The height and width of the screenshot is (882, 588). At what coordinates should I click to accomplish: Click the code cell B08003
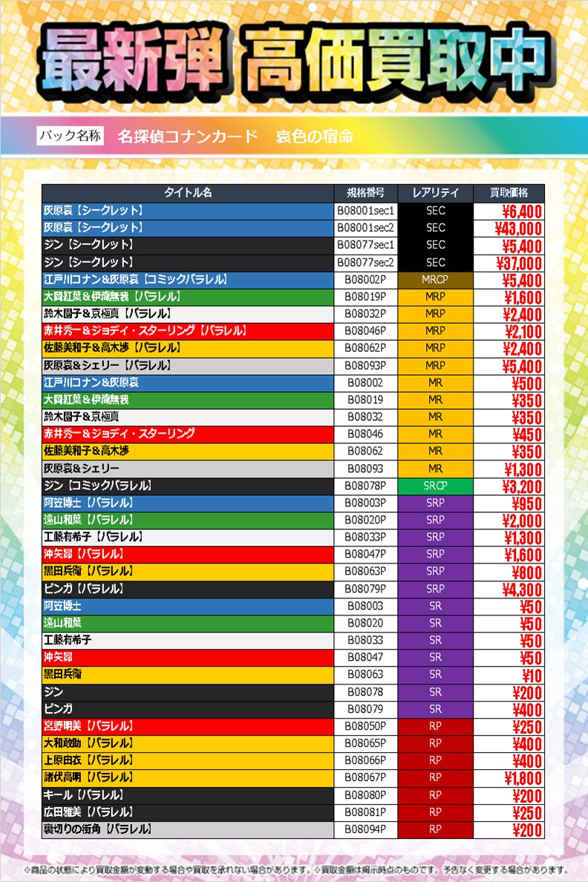point(366,607)
